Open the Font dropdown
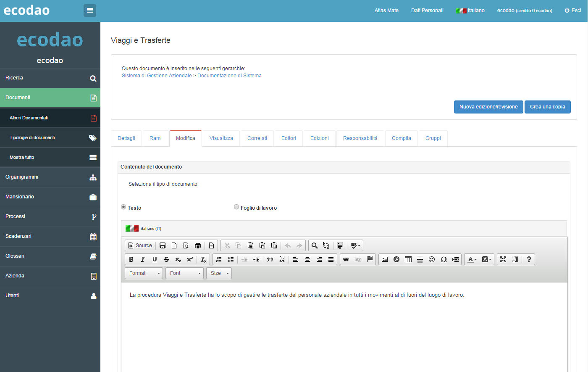This screenshot has width=588, height=372. coord(184,273)
